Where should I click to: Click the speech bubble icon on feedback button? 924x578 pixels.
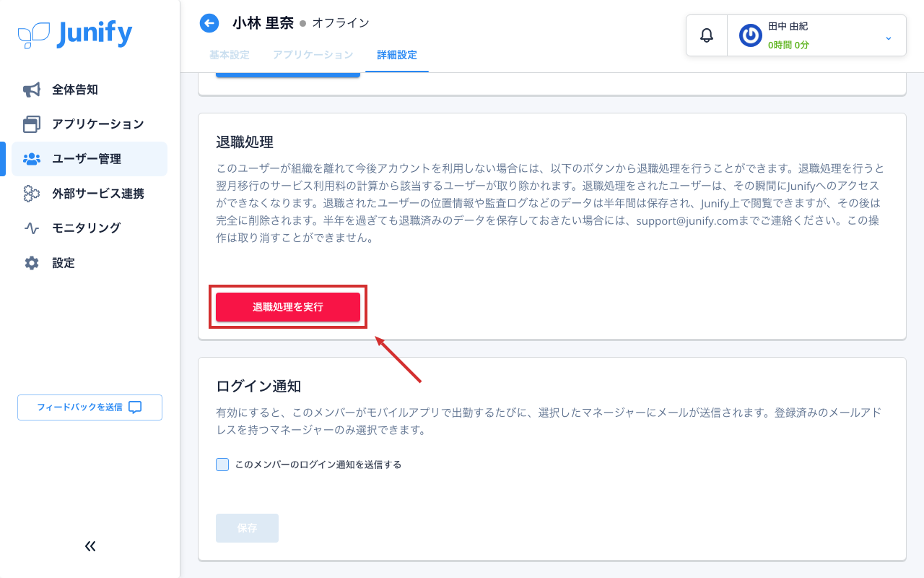pos(135,407)
